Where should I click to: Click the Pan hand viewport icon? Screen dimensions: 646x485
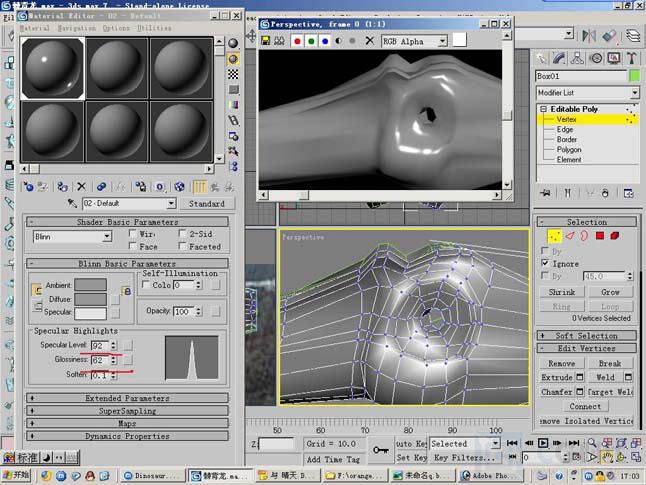click(606, 457)
